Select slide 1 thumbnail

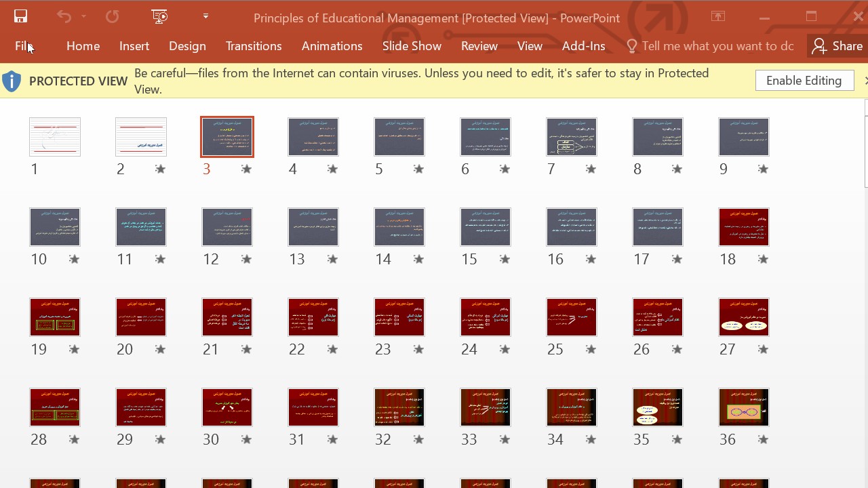[x=55, y=137]
